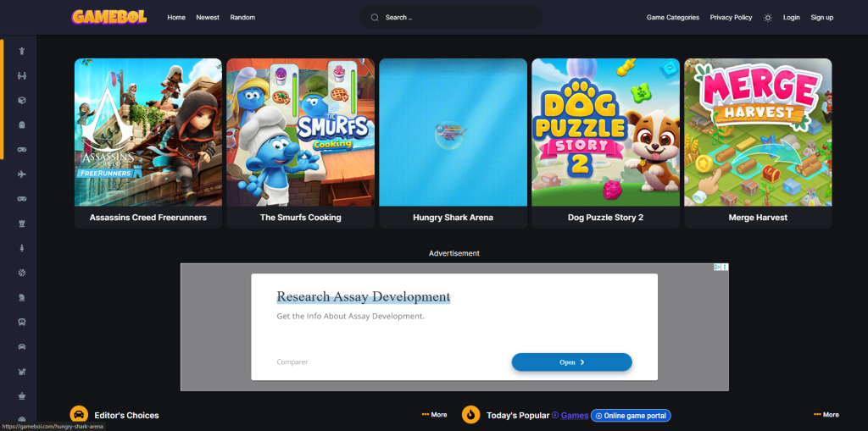Open the Hungry Shark Arena thumbnail
This screenshot has height=431, width=868.
point(453,132)
